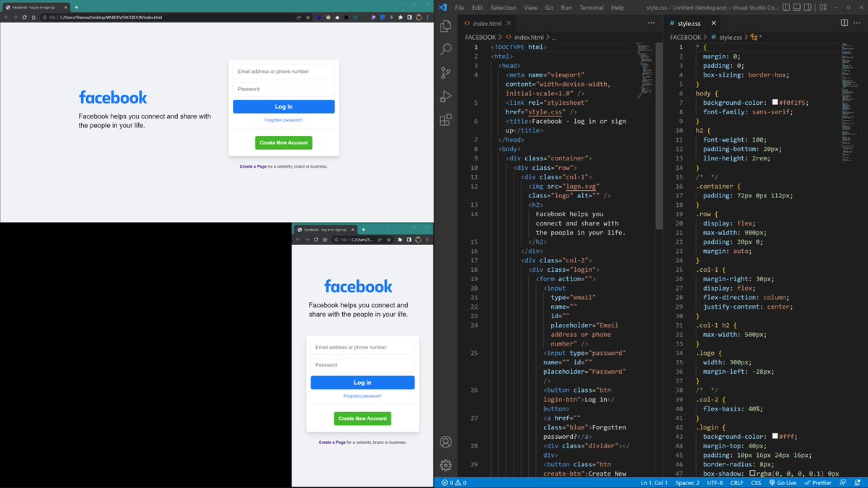Screen dimensions: 868x488
Task: Click Email address field in large Chrome window
Action: [x=284, y=72]
